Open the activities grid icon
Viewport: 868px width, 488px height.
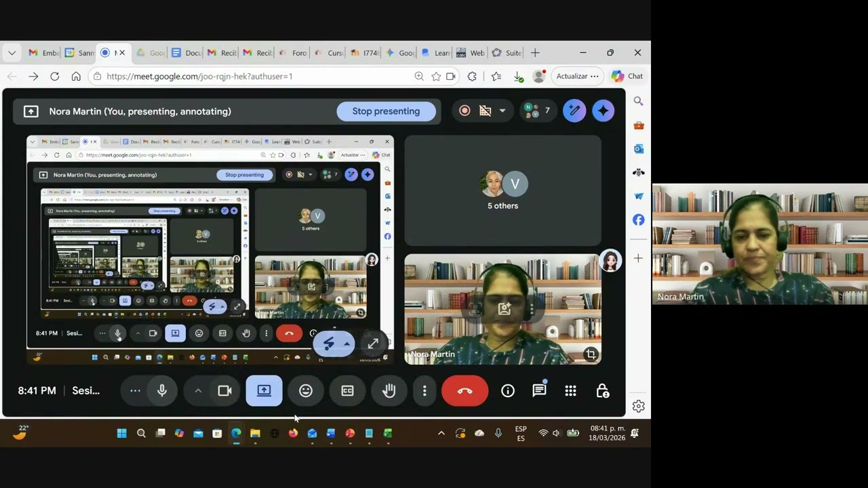(x=571, y=391)
